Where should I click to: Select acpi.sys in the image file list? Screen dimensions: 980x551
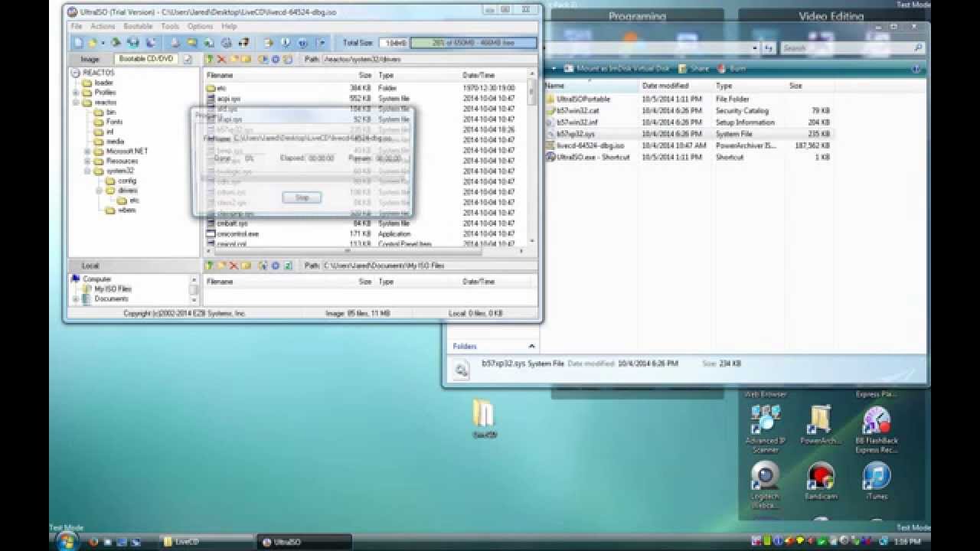point(228,99)
